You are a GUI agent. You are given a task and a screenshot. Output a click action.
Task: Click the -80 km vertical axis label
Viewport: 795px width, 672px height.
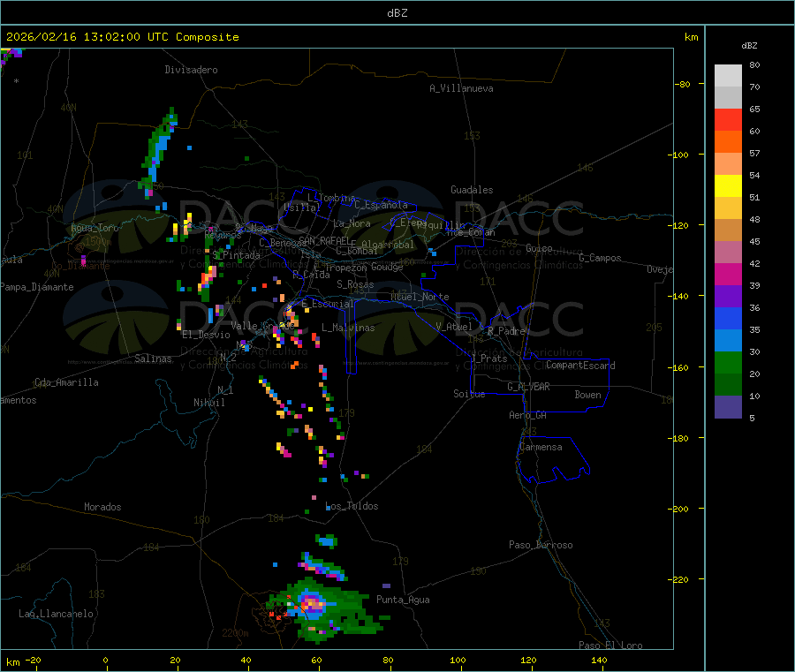coord(682,84)
